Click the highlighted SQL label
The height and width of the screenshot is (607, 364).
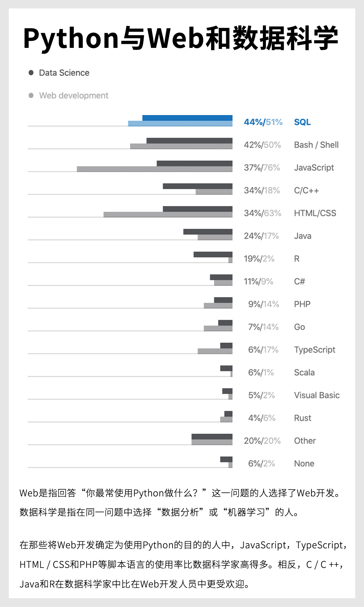pyautogui.click(x=302, y=122)
